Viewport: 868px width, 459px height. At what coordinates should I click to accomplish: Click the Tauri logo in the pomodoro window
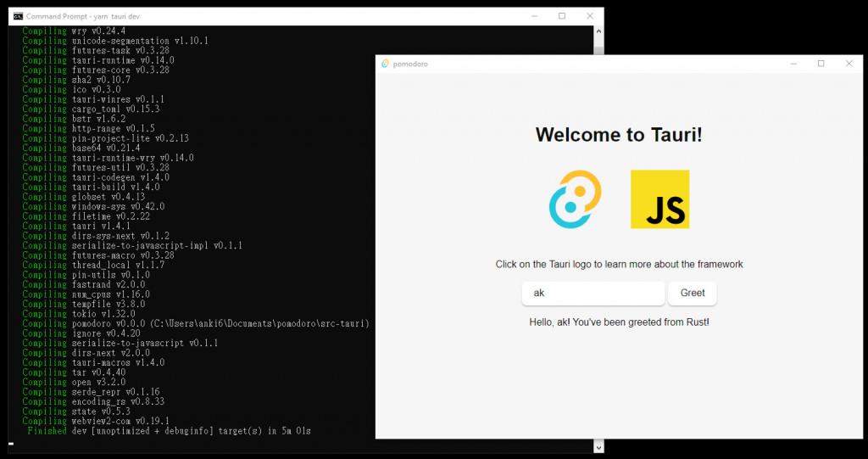[x=576, y=199]
